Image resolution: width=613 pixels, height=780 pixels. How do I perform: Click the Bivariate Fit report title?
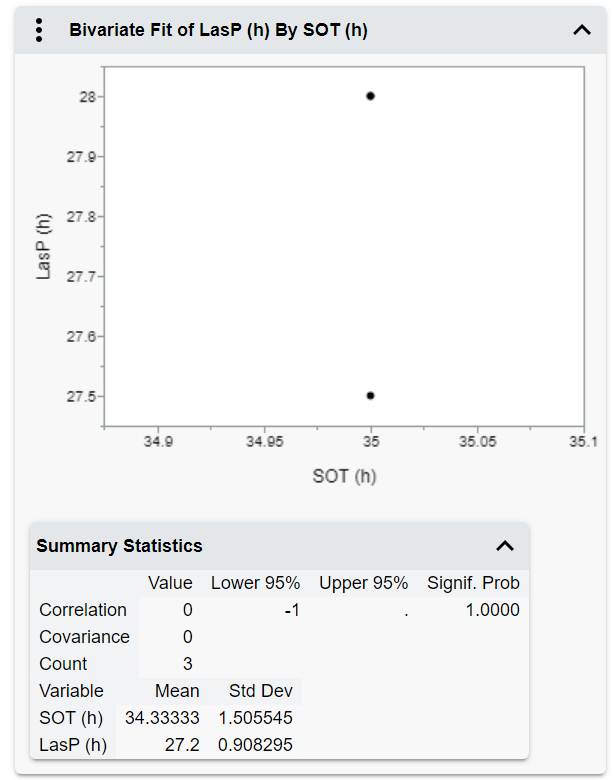[218, 30]
